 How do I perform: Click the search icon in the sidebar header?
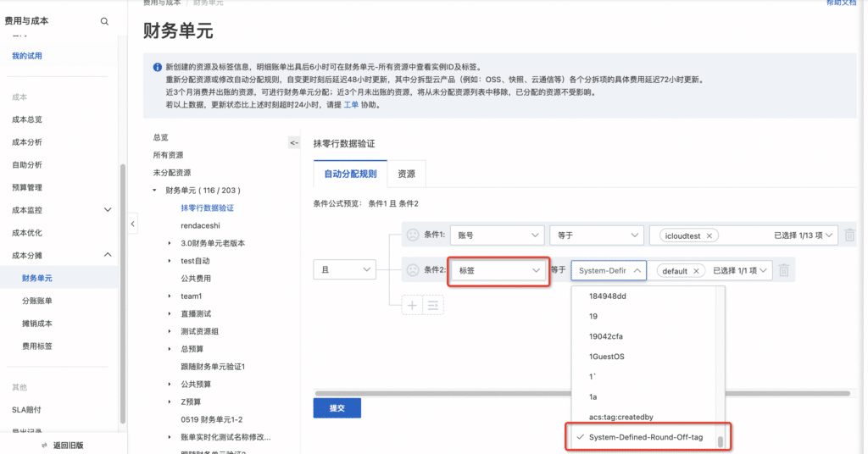(x=104, y=21)
